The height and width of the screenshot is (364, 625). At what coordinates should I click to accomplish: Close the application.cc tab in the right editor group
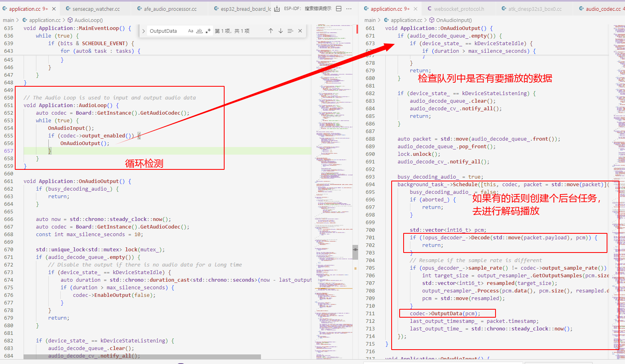pyautogui.click(x=416, y=9)
